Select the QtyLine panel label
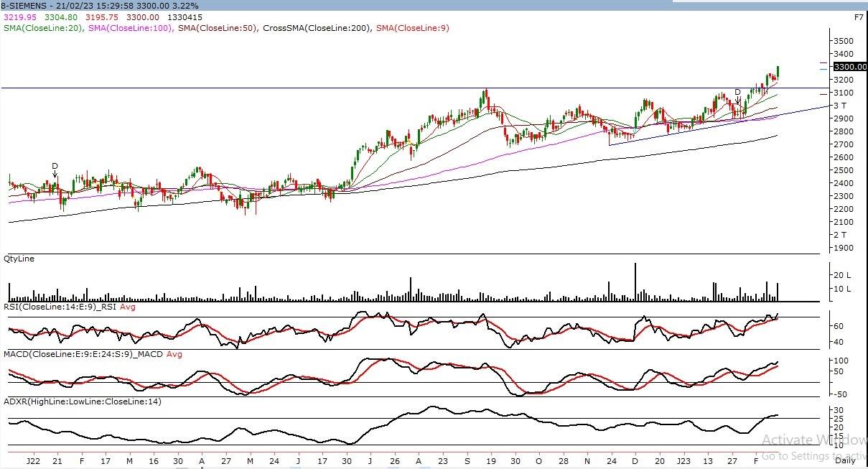This screenshot has height=469, width=868. 19,258
